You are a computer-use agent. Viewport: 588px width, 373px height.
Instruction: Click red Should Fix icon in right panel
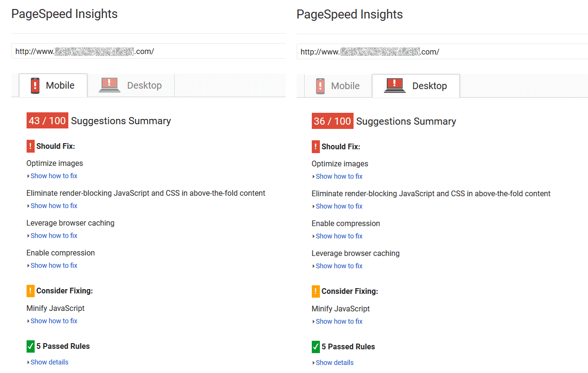pos(316,147)
